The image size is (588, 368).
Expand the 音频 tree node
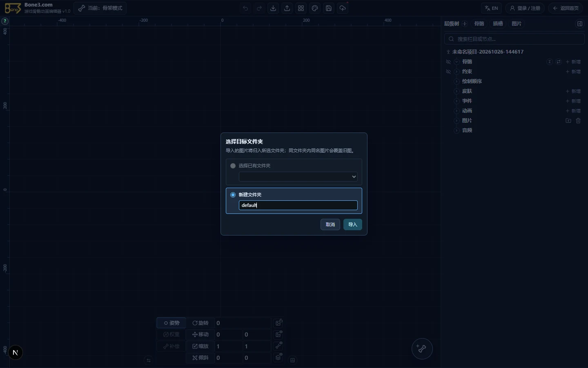(457, 130)
